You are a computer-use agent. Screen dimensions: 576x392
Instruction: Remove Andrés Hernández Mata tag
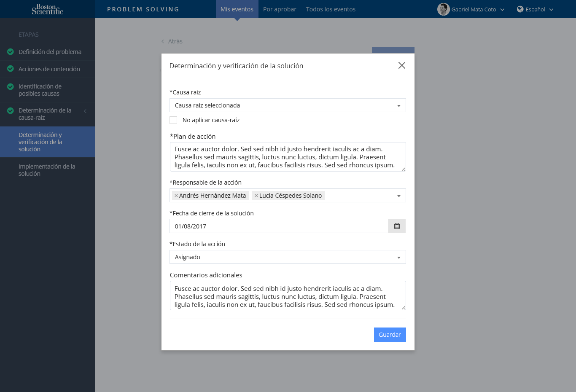coord(176,196)
